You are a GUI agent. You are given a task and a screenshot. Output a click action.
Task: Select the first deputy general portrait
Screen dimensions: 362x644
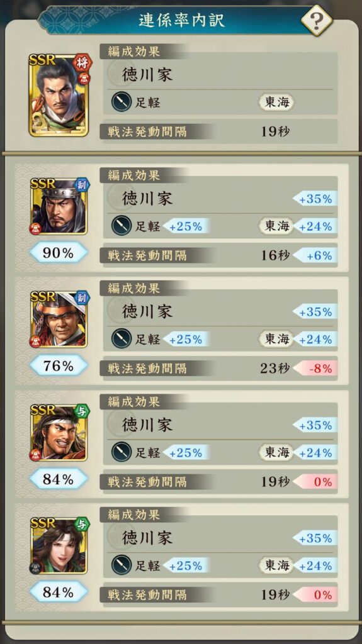(x=59, y=206)
